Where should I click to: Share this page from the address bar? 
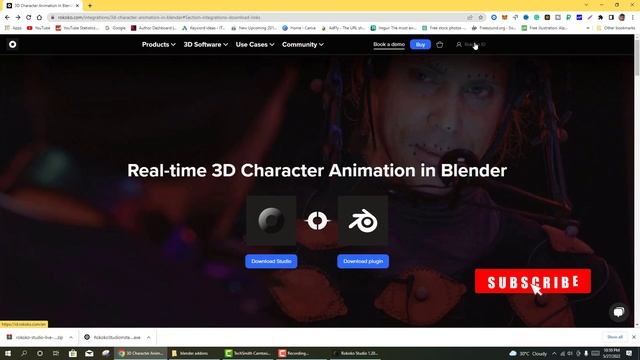click(470, 18)
